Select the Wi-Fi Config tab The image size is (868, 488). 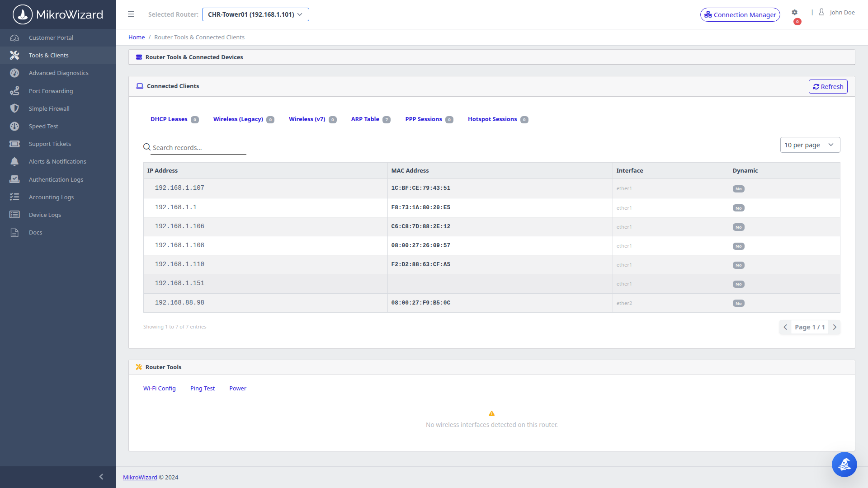(x=159, y=389)
